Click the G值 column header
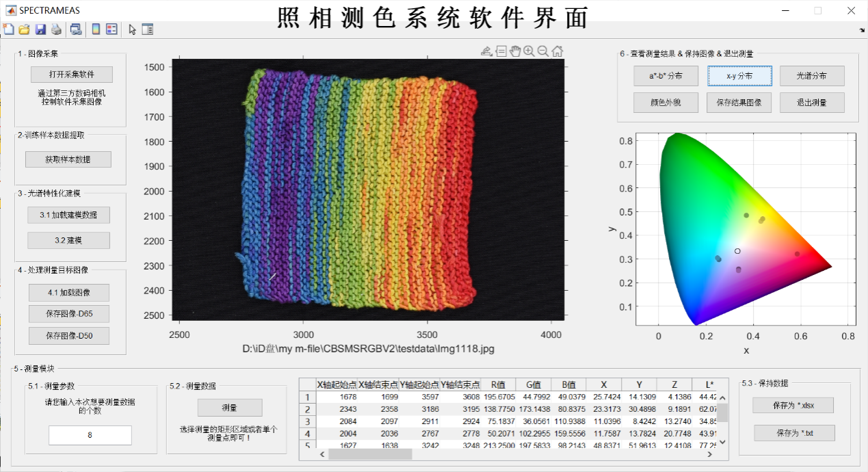The width and height of the screenshot is (868, 472). [534, 384]
